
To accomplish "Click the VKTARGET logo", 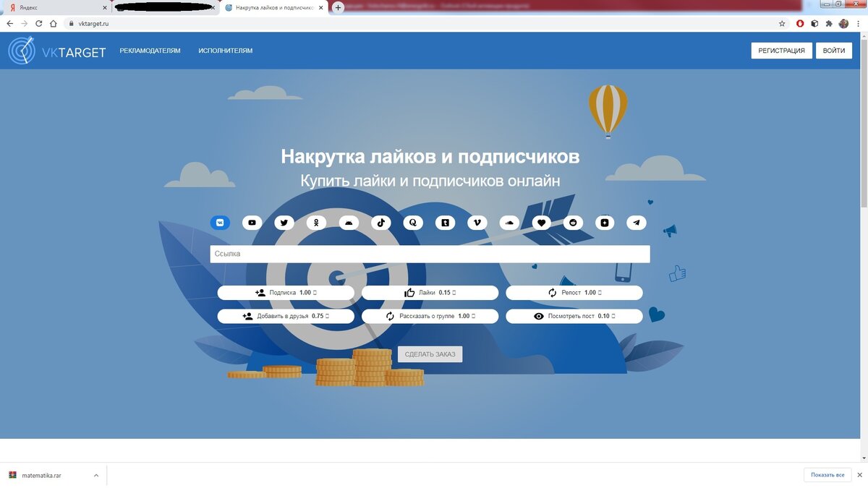I will click(x=56, y=51).
